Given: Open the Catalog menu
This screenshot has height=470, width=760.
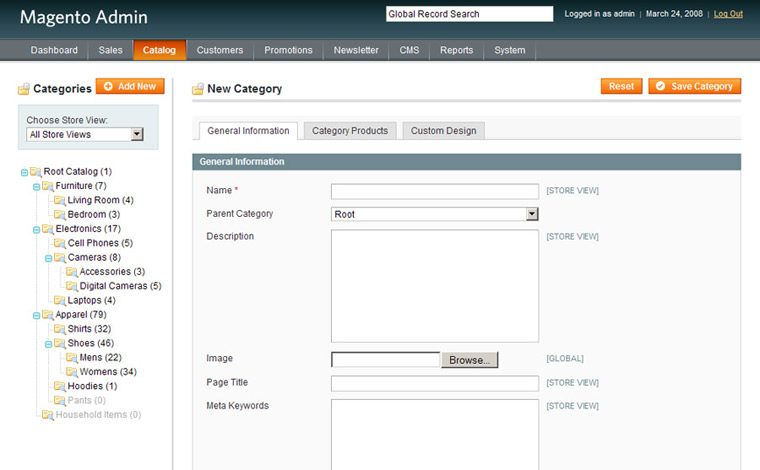Looking at the screenshot, I should pos(159,50).
